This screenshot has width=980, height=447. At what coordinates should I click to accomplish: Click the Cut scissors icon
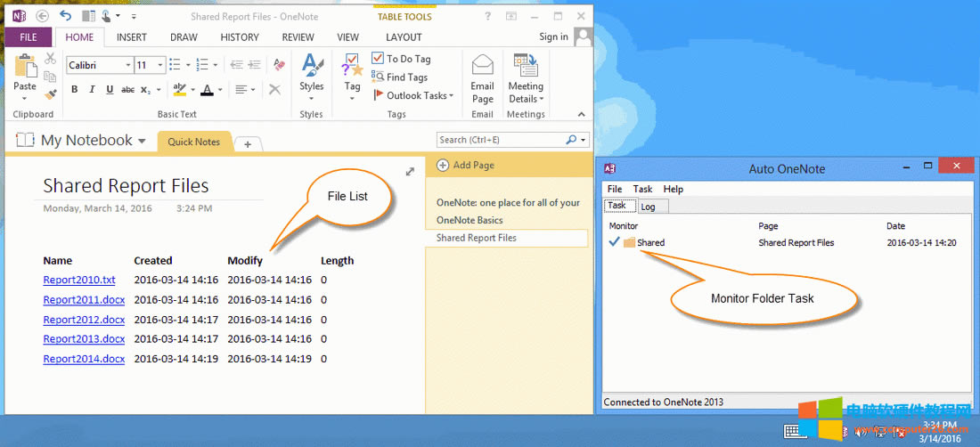(x=51, y=59)
